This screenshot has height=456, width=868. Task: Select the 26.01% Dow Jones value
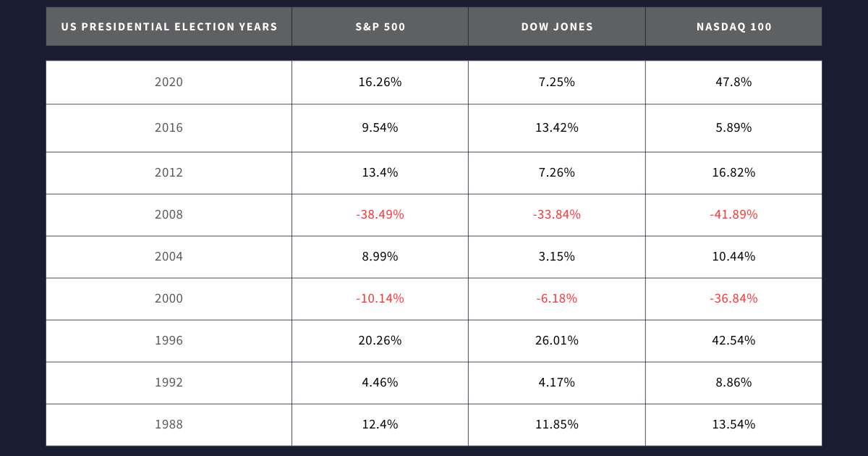tap(557, 341)
